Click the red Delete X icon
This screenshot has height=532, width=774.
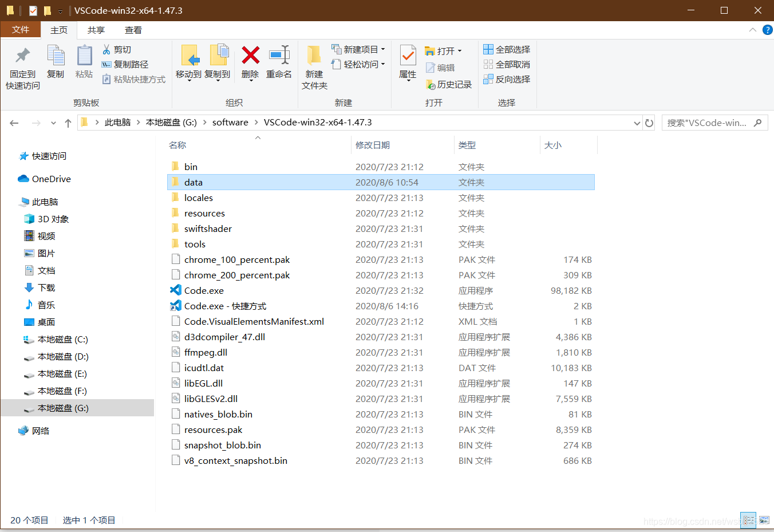(x=250, y=55)
